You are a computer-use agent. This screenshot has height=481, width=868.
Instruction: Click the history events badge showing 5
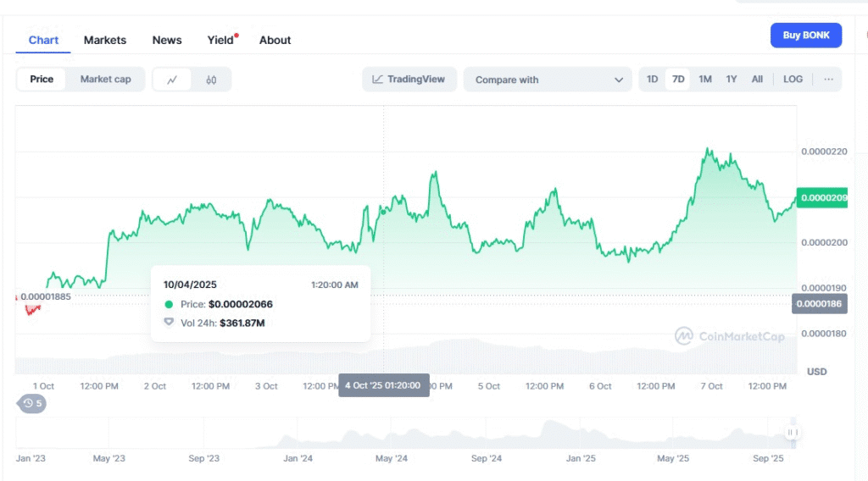click(33, 404)
